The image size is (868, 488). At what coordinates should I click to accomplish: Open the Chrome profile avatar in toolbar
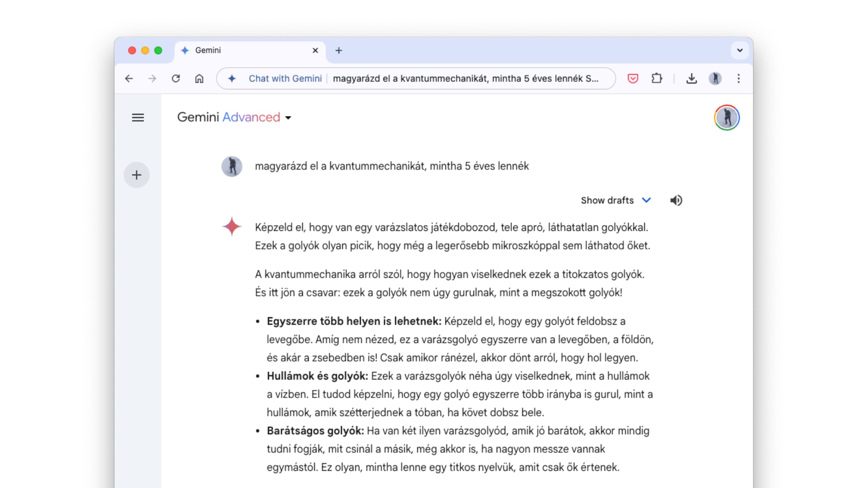[x=715, y=79]
